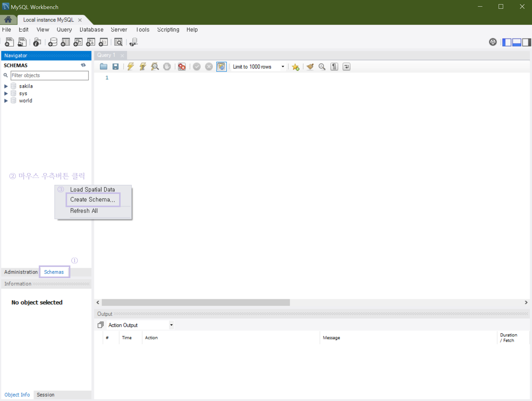532x401 pixels.
Task: Switch to the Schemas tab
Action: tap(54, 272)
